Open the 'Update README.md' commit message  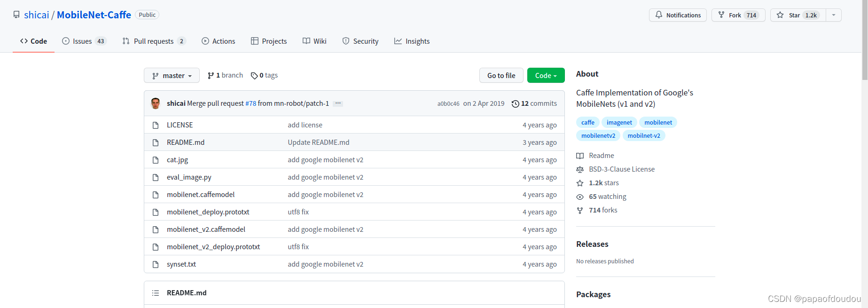pyautogui.click(x=319, y=142)
